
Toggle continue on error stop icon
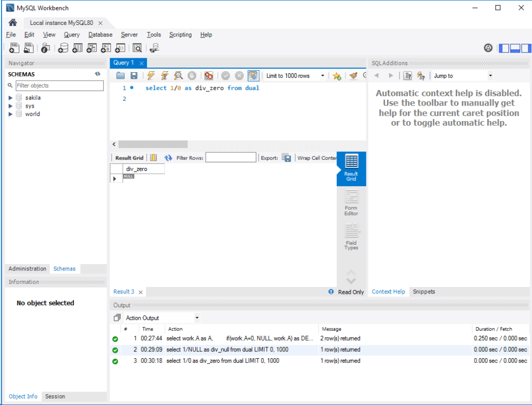[209, 76]
